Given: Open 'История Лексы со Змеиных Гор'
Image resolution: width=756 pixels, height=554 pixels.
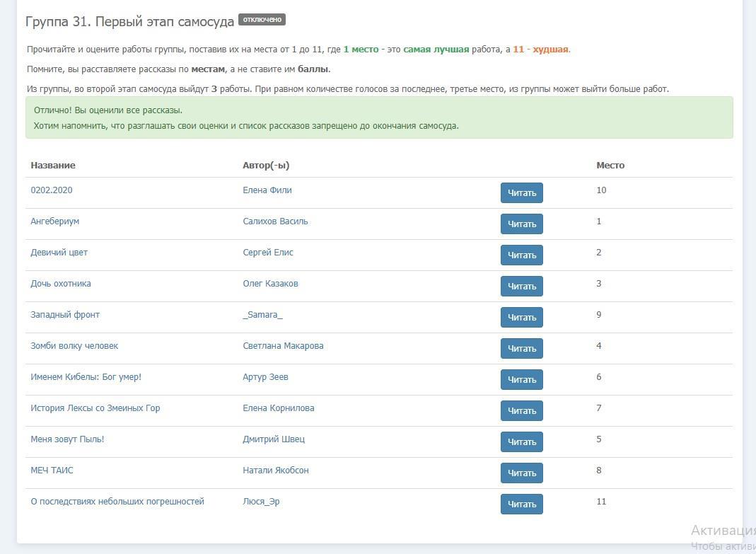Looking at the screenshot, I should (95, 408).
